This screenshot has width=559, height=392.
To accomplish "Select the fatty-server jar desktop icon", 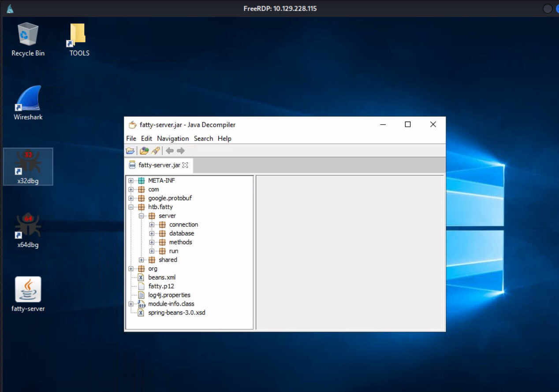I will tap(28, 294).
